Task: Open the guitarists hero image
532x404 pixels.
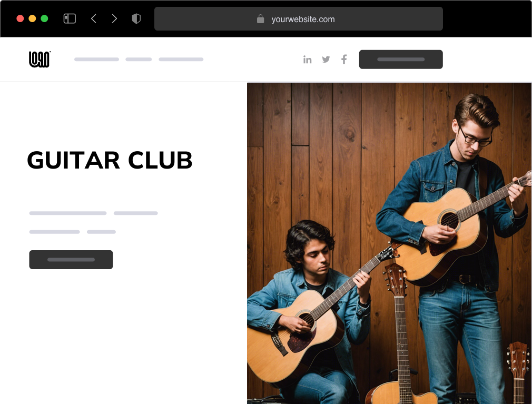Action: 389,243
